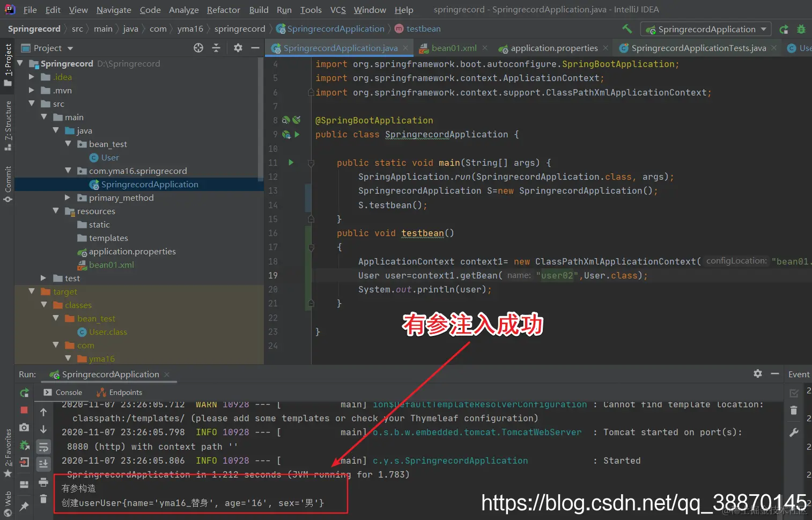Expand the primary_method package
The image size is (812, 520).
coord(68,197)
